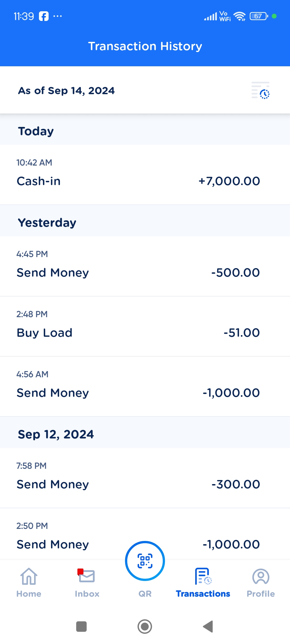Tap the status bar three-dots indicator
Image resolution: width=290 pixels, height=644 pixels.
(57, 16)
